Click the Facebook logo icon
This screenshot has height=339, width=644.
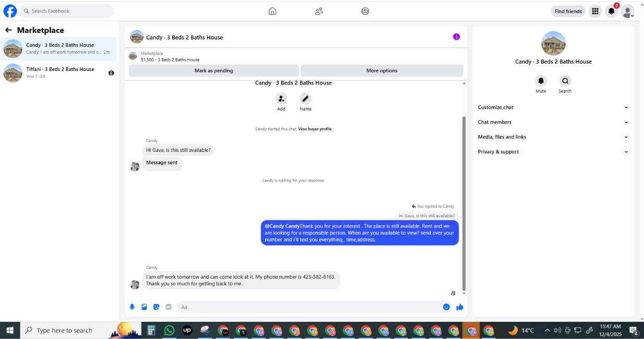pos(10,11)
